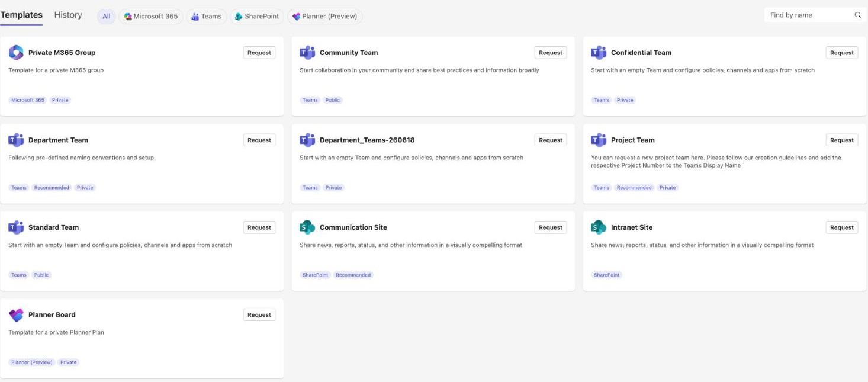Filter templates by SharePoint
Image resolution: width=868 pixels, height=382 pixels.
257,17
